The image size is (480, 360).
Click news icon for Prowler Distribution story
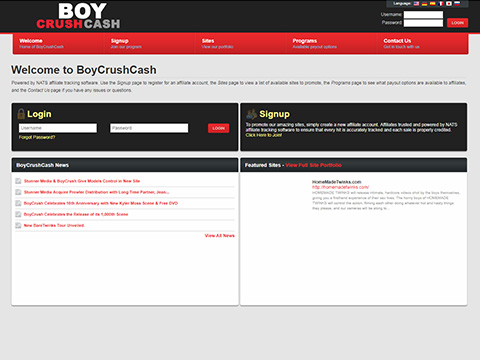[x=18, y=192]
